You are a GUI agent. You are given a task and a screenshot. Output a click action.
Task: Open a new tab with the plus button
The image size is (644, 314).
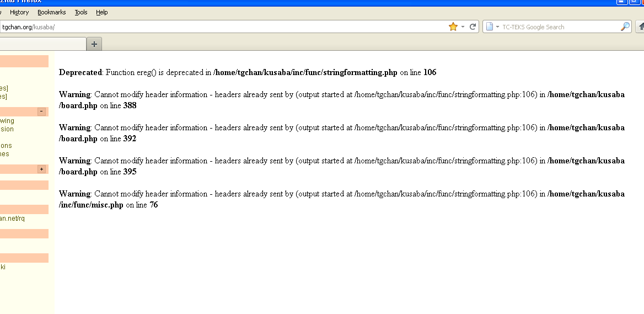[94, 44]
